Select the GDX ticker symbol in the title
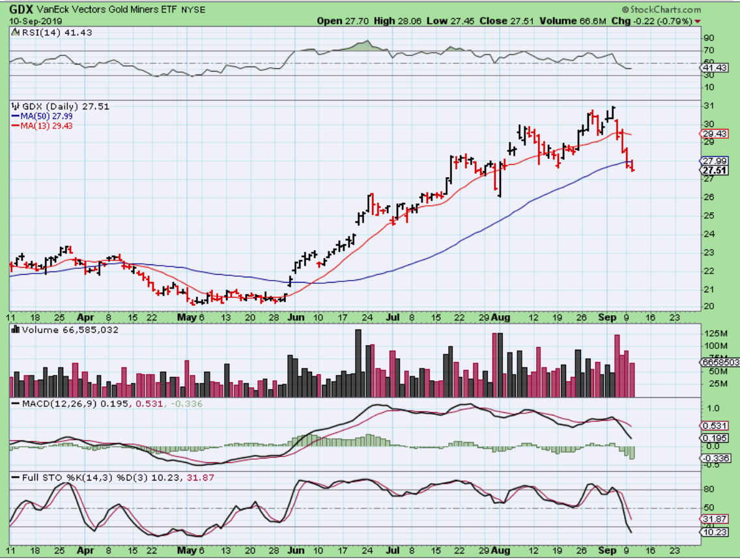This screenshot has height=560, width=740. 21,9
